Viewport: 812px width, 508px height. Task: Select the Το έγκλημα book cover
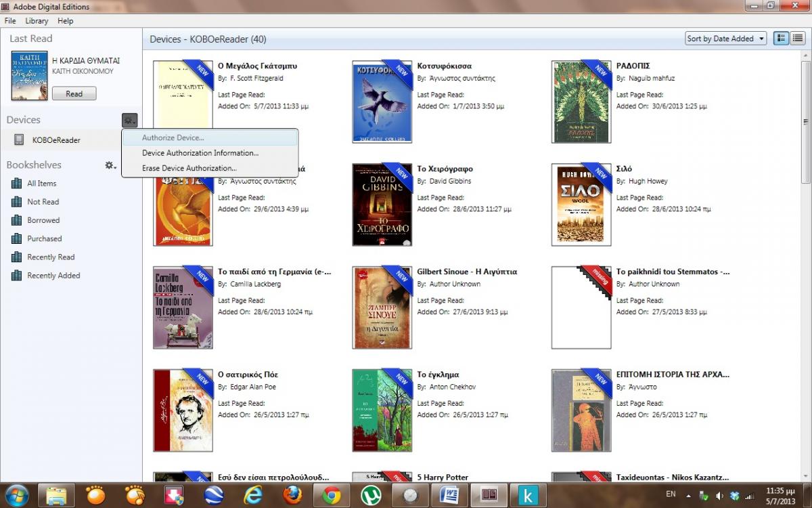(x=382, y=410)
